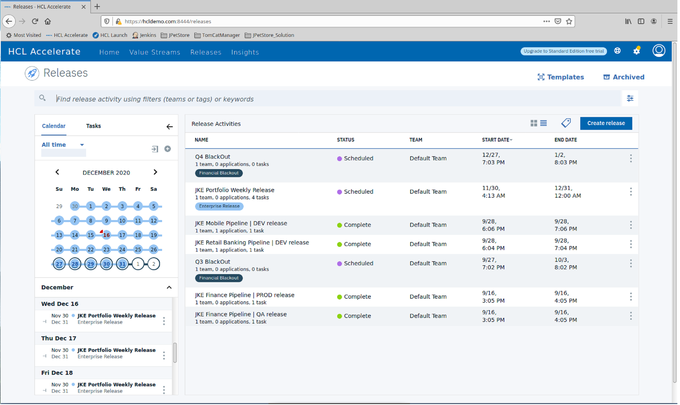Open Value Streams in the top navigation
This screenshot has height=405, width=680.
click(154, 52)
